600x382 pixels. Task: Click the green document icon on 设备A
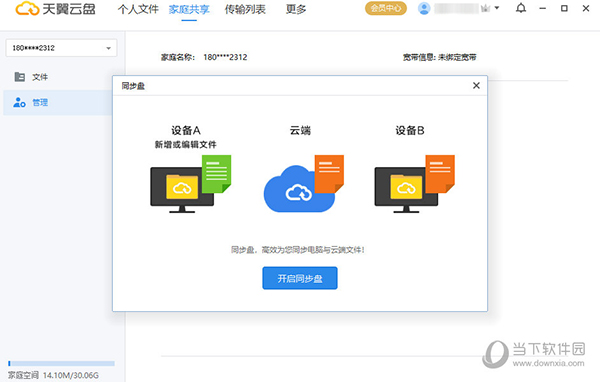click(x=216, y=174)
